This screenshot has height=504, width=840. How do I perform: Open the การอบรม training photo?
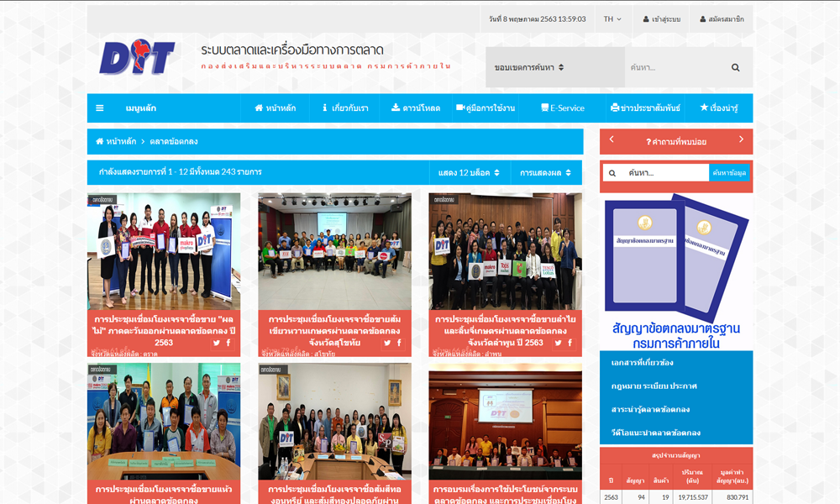coord(505,422)
